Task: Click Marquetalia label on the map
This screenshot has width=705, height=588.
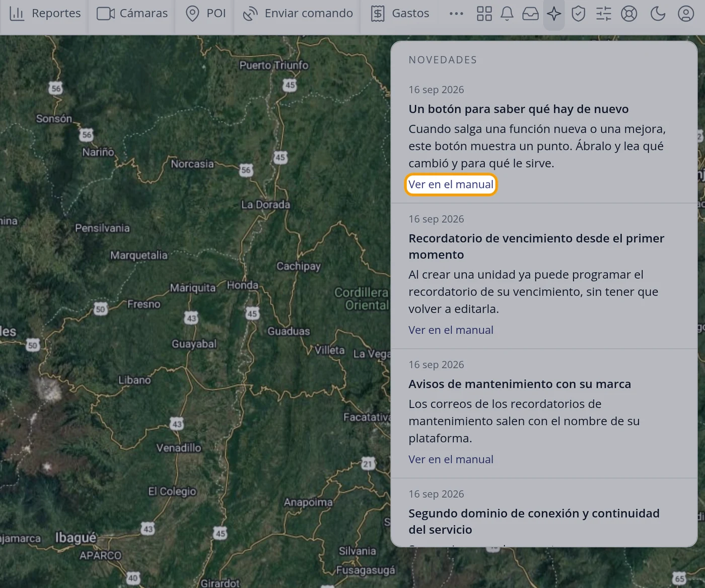Action: pyautogui.click(x=138, y=255)
